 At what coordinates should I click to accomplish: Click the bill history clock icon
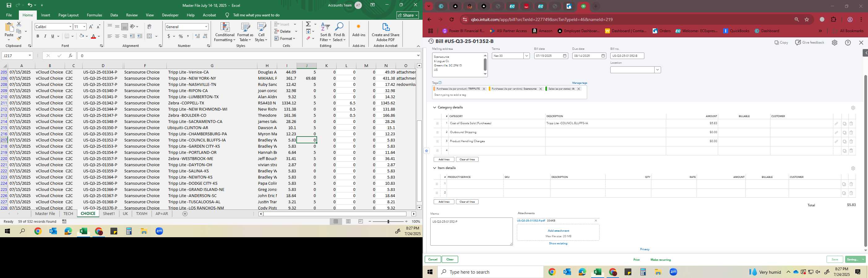point(431,41)
